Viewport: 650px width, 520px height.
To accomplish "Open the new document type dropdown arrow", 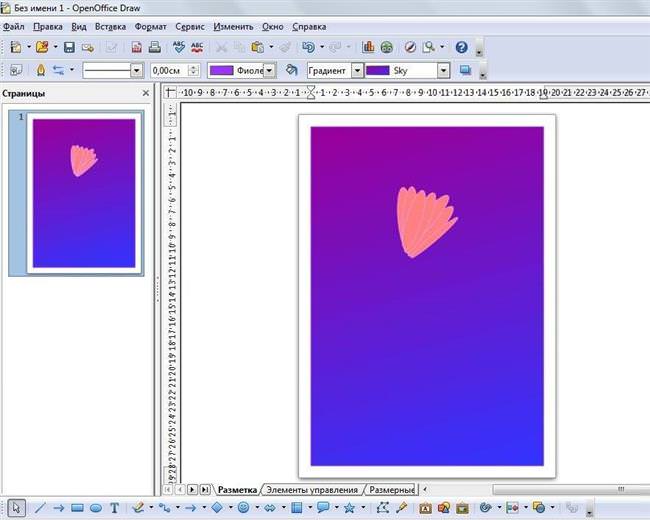I will (29, 47).
